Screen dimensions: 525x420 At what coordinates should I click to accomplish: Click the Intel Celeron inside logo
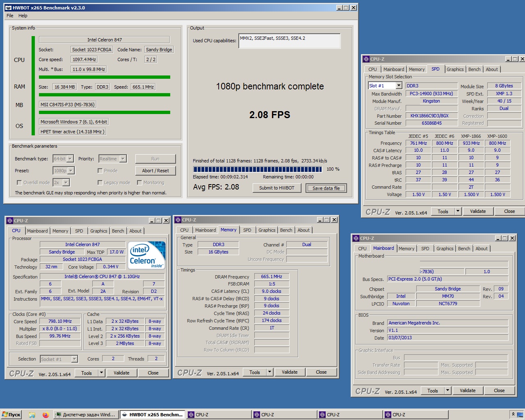(x=147, y=255)
